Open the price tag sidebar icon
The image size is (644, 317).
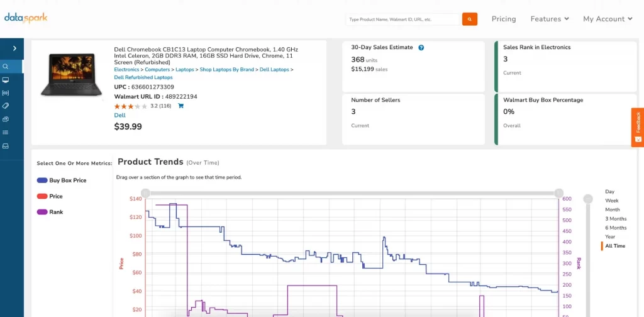click(6, 106)
